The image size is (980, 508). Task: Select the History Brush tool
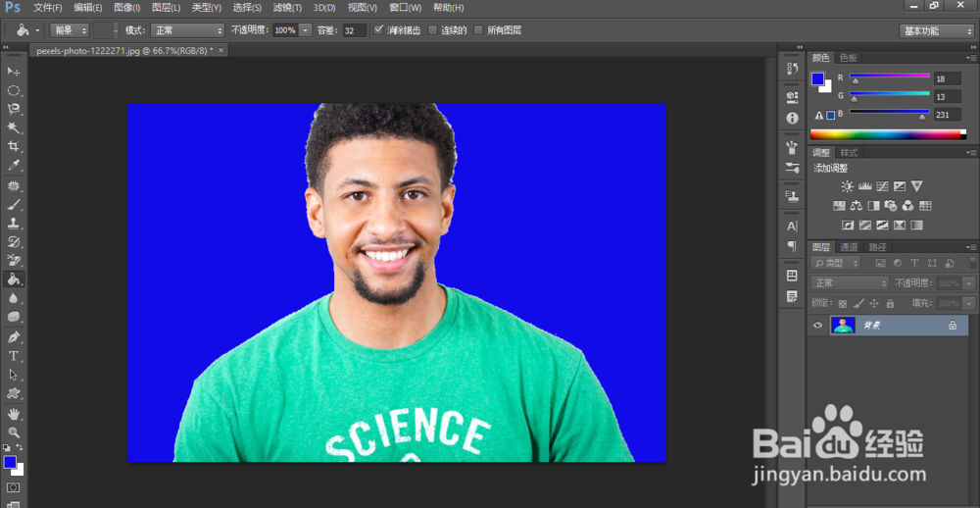tap(13, 241)
